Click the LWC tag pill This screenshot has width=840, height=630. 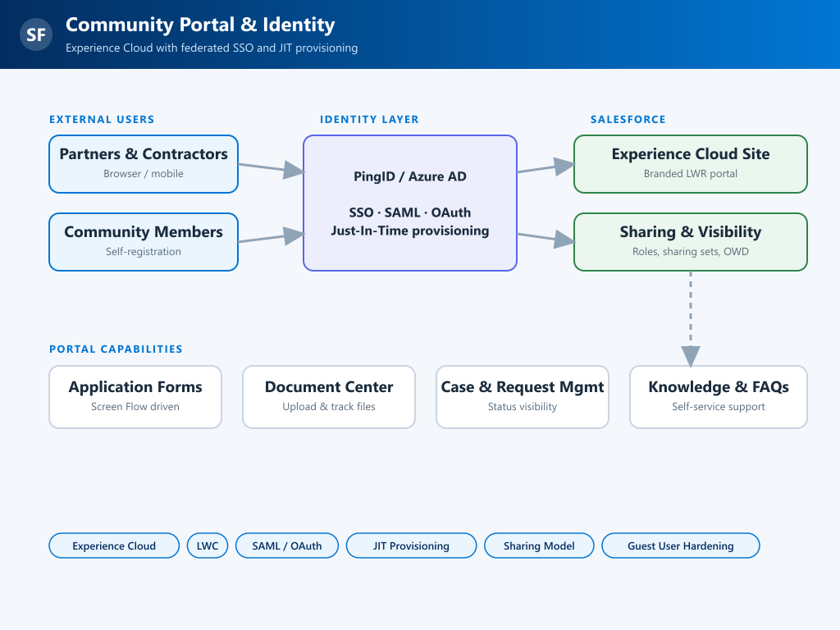click(x=208, y=546)
